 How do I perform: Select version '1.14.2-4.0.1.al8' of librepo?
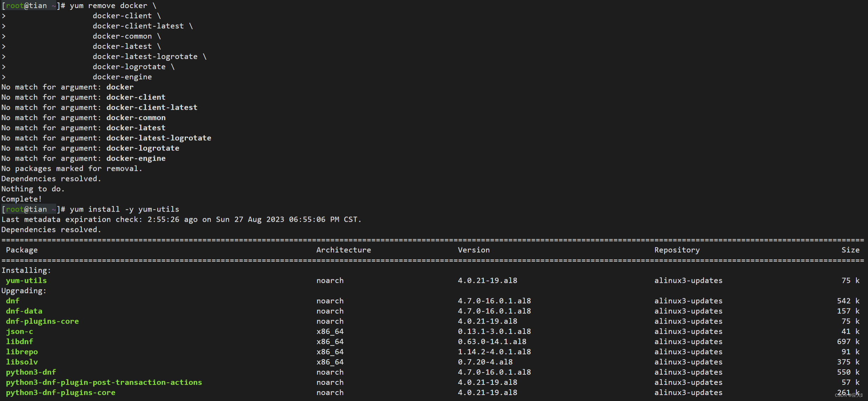coord(494,352)
